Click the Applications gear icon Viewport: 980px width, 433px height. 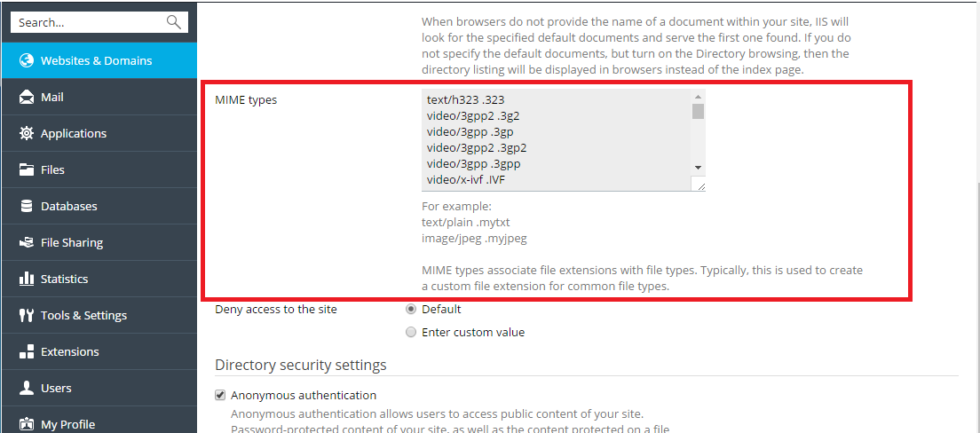26,134
